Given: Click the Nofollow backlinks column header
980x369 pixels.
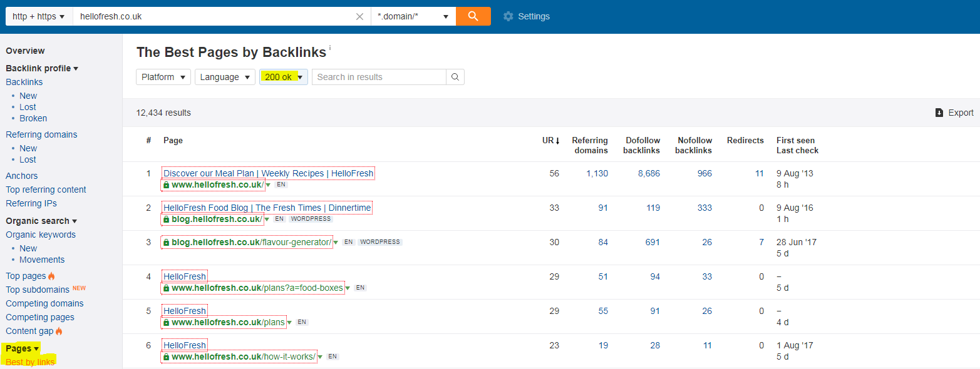Looking at the screenshot, I should tap(694, 145).
